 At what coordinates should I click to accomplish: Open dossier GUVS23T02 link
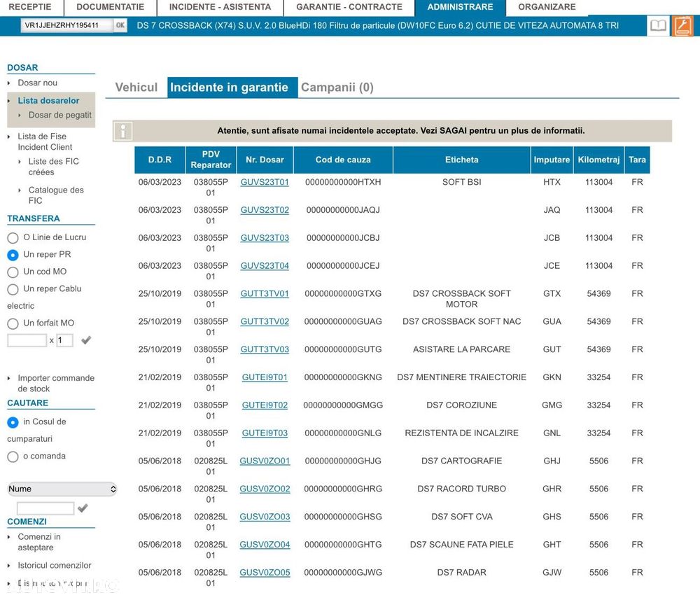pyautogui.click(x=265, y=210)
